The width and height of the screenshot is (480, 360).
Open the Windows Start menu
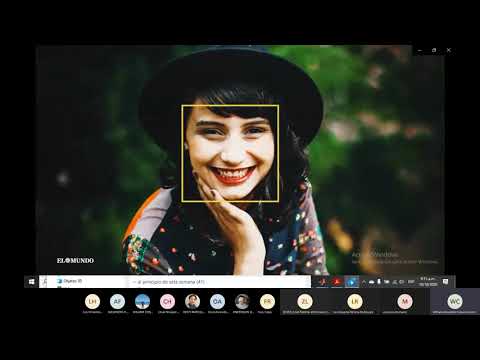[31, 282]
